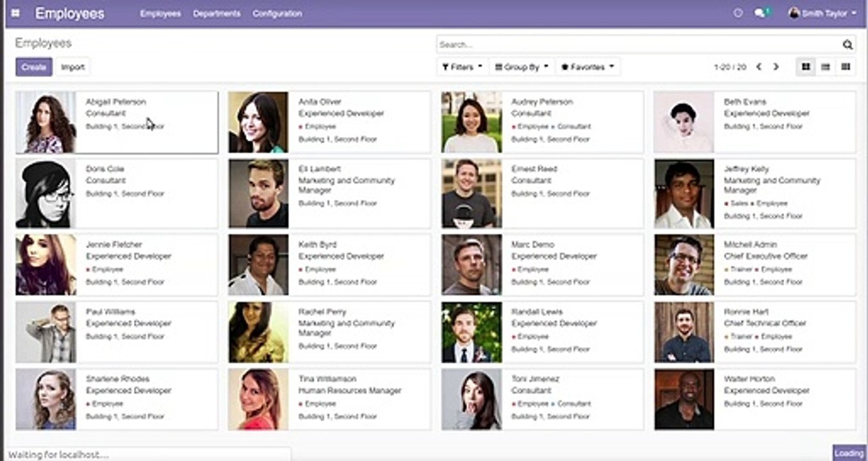Select the name Walter Horton
The image size is (868, 461).
(749, 379)
